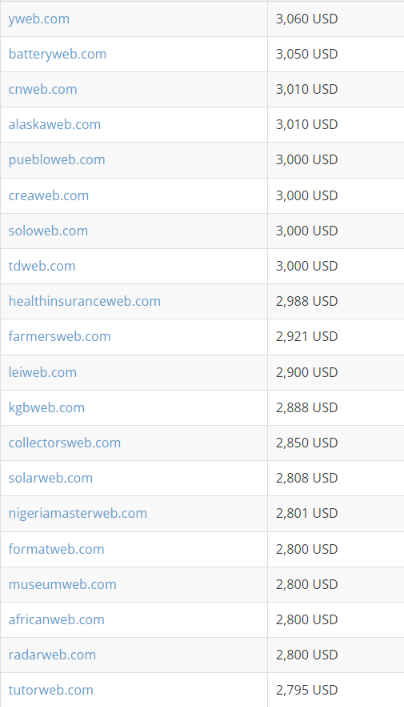
Task: Visit the africanweb.com link
Action: pyautogui.click(x=56, y=620)
